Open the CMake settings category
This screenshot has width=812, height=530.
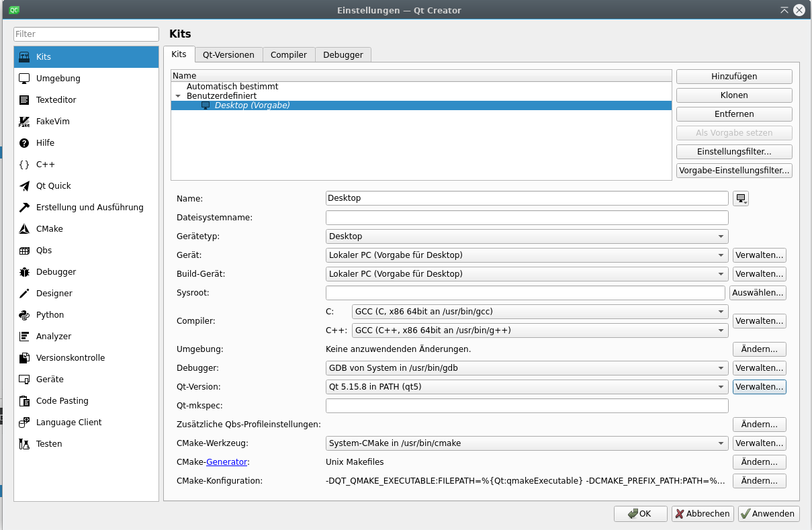(49, 229)
